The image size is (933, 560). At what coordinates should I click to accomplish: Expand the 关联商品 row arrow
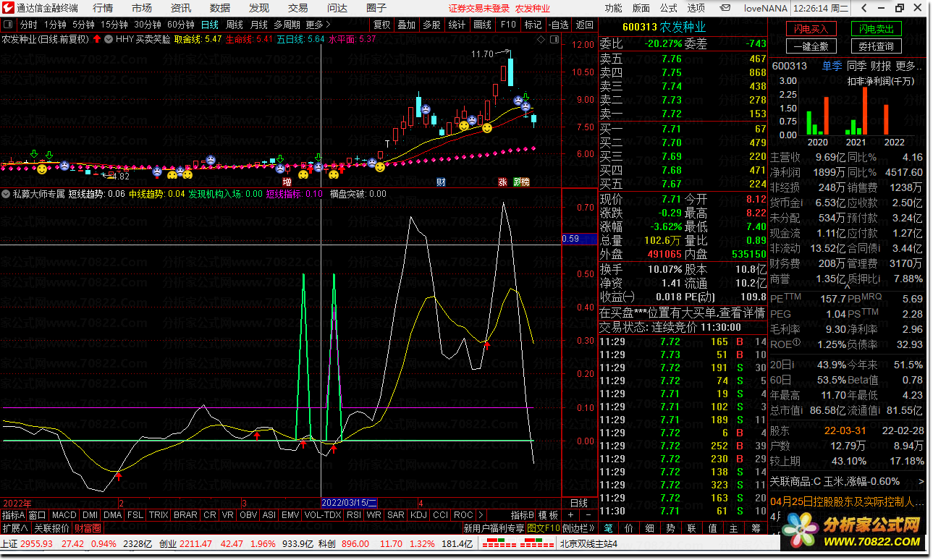point(921,481)
